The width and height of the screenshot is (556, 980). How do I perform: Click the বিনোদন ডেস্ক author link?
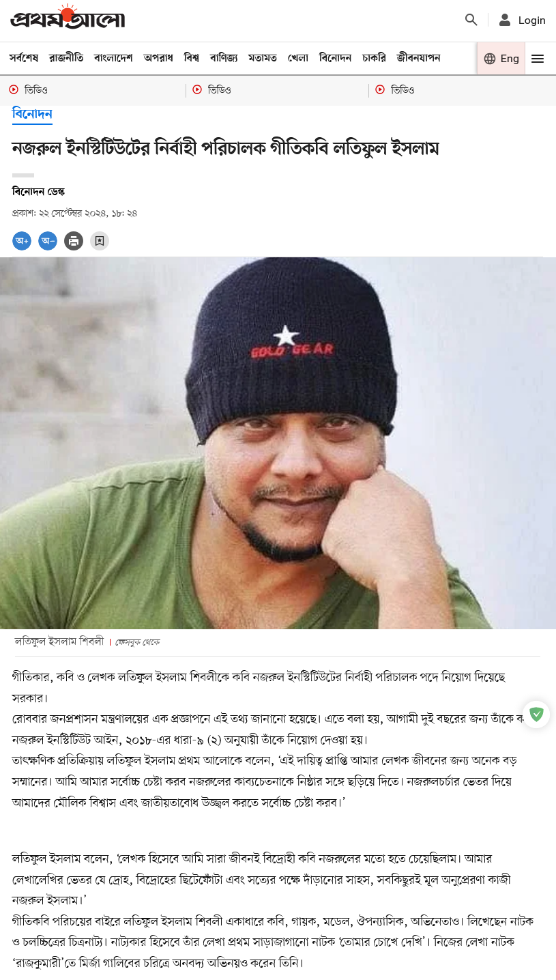[38, 192]
